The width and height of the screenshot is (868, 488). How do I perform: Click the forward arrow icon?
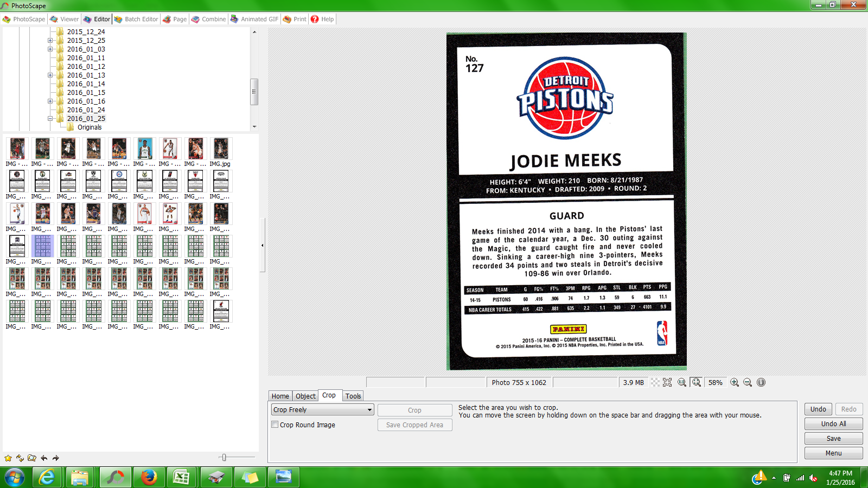click(x=56, y=458)
